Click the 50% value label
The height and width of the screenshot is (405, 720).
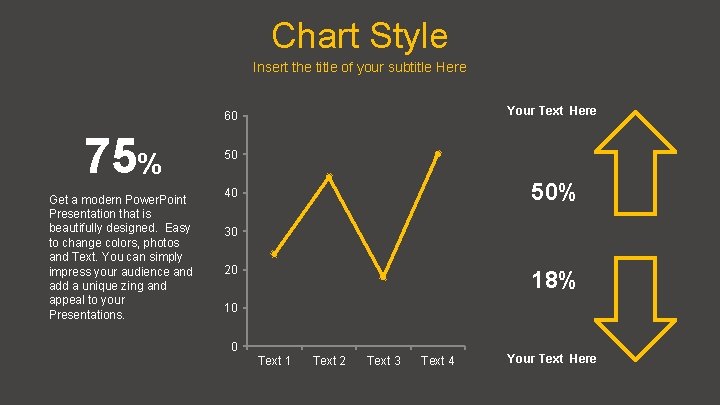pyautogui.click(x=553, y=193)
